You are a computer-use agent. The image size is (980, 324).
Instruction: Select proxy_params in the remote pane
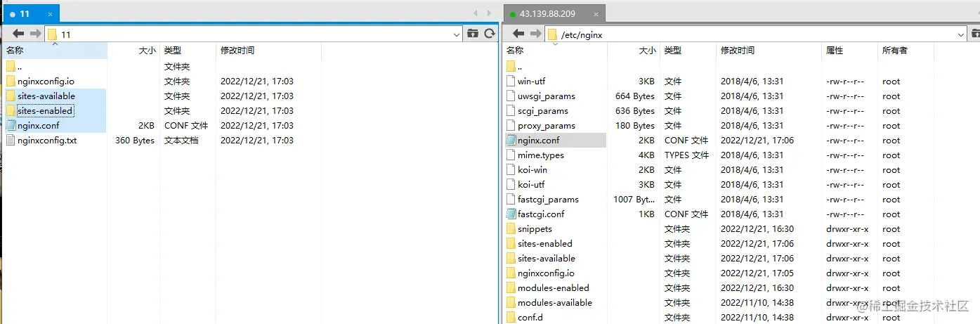(547, 126)
